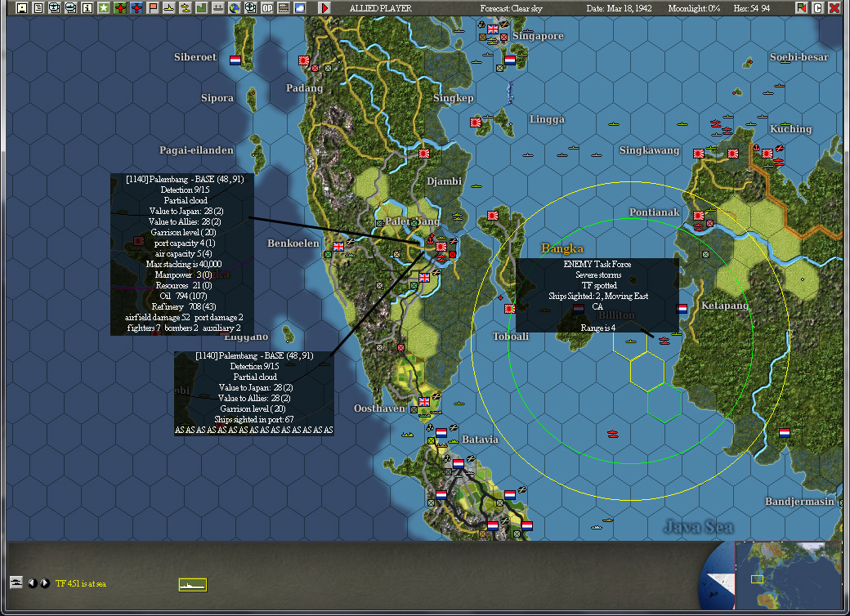Image resolution: width=850 pixels, height=616 pixels.
Task: Click the task force ships icon bottom left
Action: coord(16,583)
